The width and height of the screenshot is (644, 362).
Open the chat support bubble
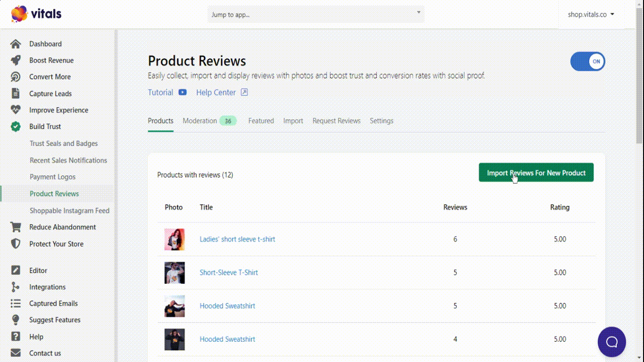click(611, 342)
